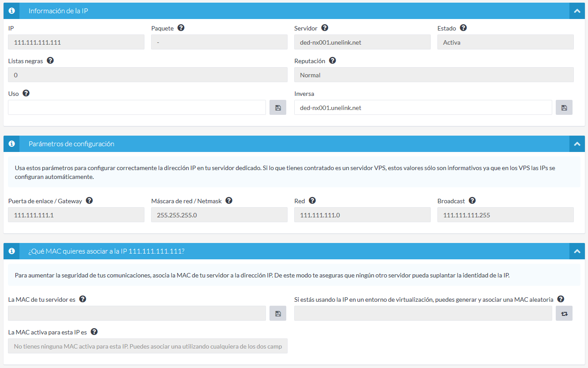Viewport: 588px width, 368px height.
Task: Click the Uso text input field
Action: [x=137, y=107]
